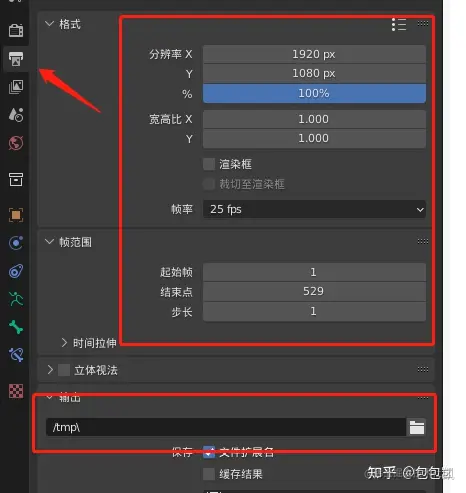Open the Render properties tab icon
This screenshot has width=466, height=493.
(16, 30)
